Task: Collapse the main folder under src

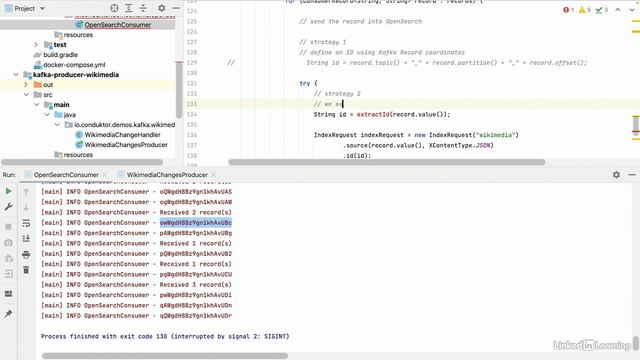Action: [x=36, y=104]
